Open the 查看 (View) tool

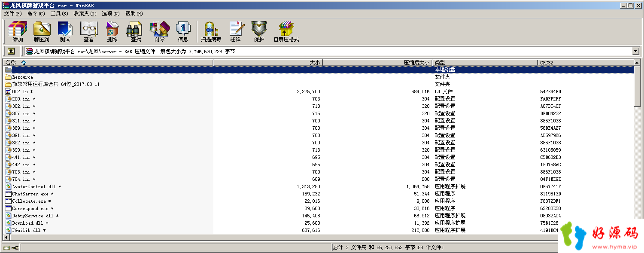tap(89, 32)
